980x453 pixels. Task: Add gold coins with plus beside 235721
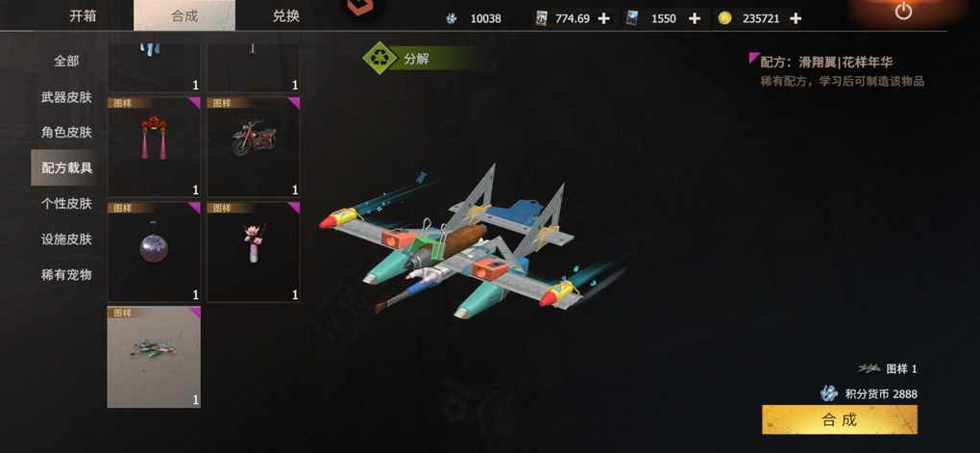(x=795, y=18)
